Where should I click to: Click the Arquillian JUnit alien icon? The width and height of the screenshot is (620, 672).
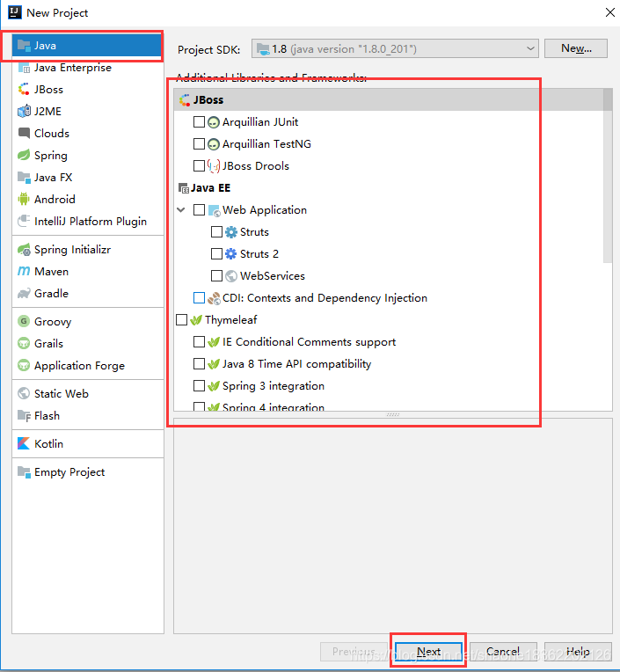tap(214, 122)
